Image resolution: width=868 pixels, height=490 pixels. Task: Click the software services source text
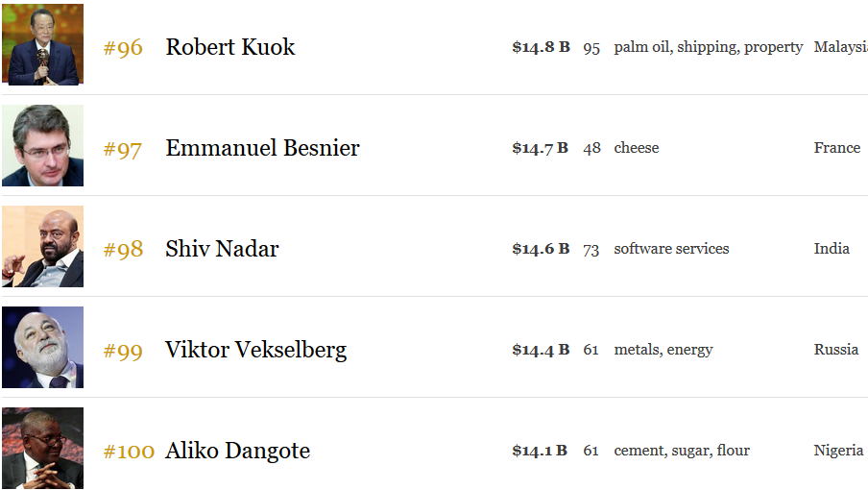pos(671,249)
